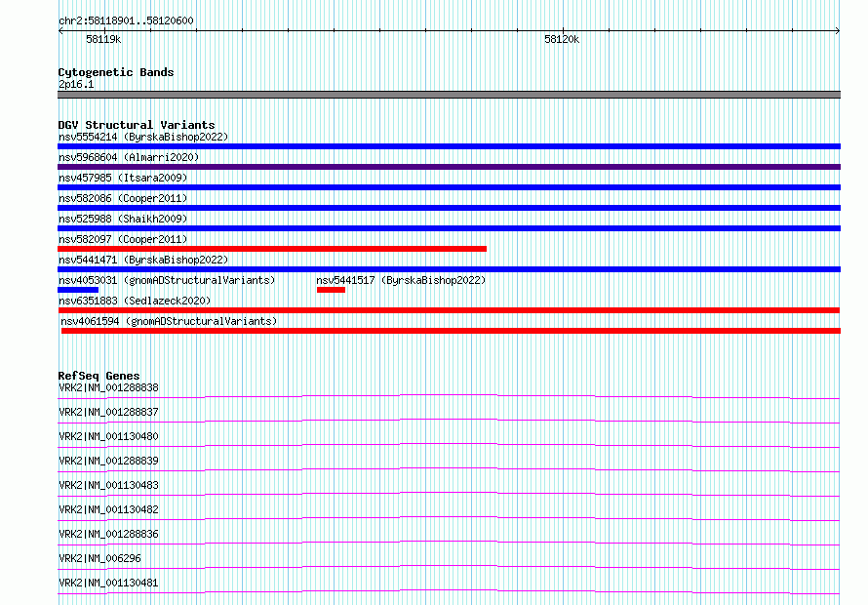Click the chr2:58118901..58120600 coordinate label
The width and height of the screenshot is (868, 605).
[x=126, y=20]
